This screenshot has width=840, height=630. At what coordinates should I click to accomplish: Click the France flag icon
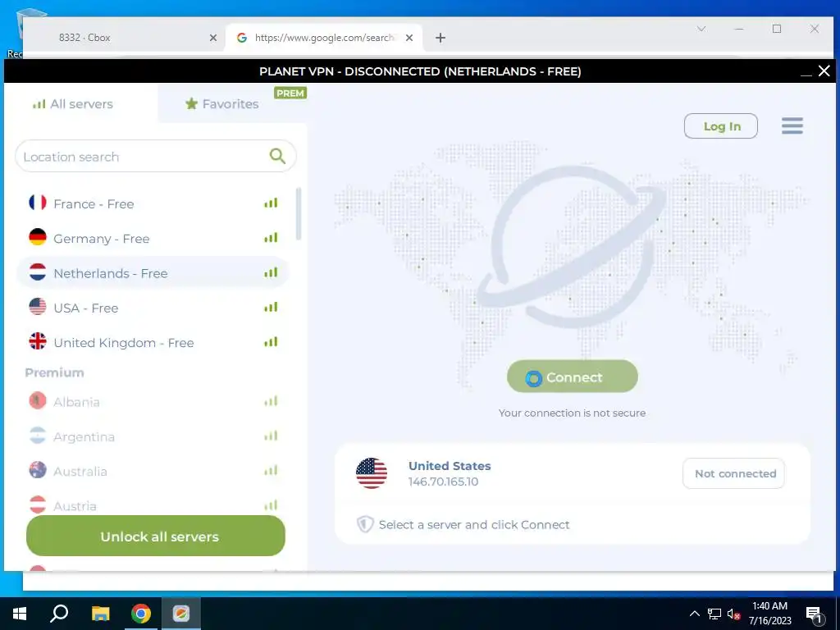[38, 203]
